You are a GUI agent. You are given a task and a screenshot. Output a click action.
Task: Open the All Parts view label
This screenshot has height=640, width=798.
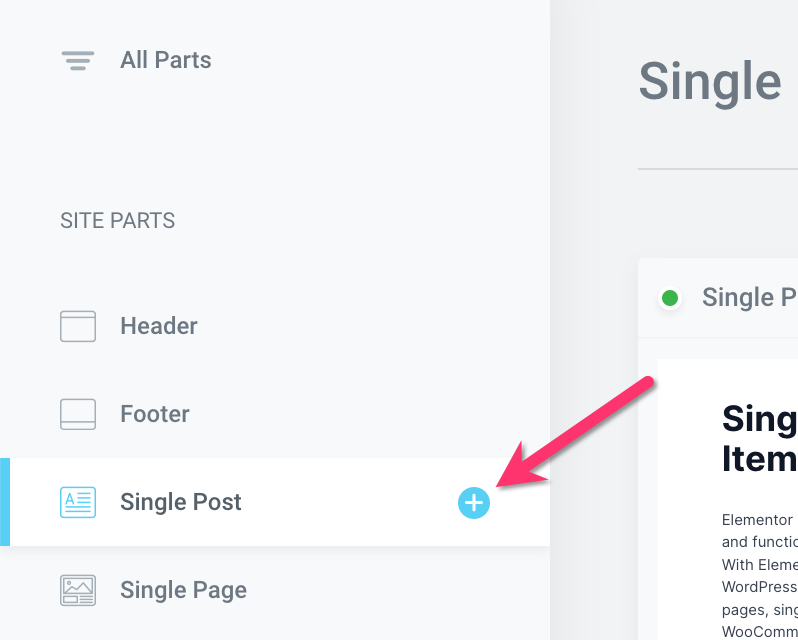click(165, 60)
